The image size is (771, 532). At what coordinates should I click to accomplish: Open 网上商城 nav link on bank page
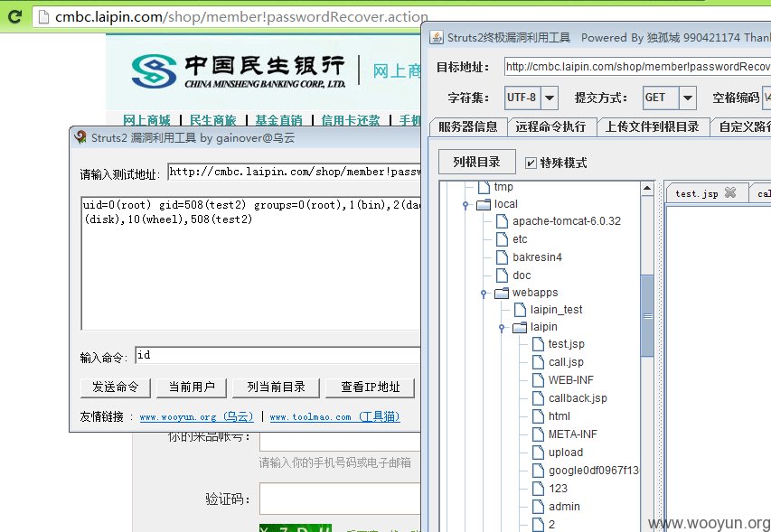[x=146, y=120]
